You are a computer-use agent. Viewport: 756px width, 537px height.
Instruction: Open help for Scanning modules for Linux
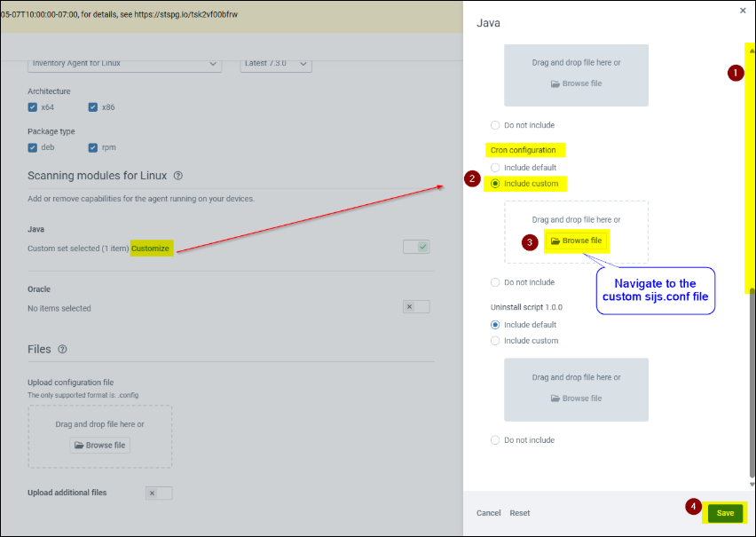click(178, 176)
